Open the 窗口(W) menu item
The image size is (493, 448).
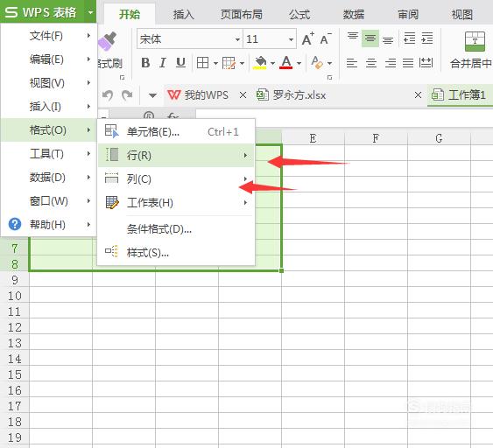coord(49,200)
